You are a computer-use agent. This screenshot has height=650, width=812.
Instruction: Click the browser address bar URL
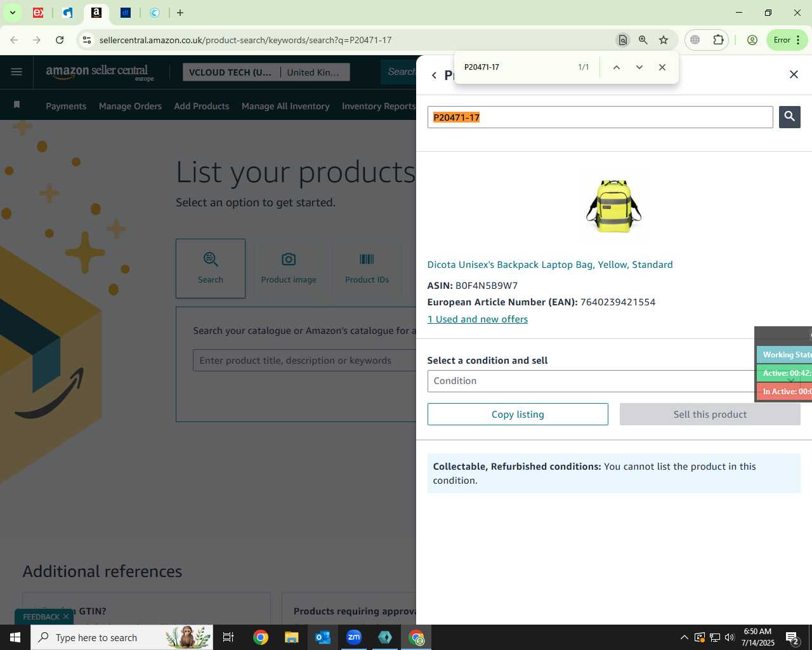pyautogui.click(x=246, y=40)
